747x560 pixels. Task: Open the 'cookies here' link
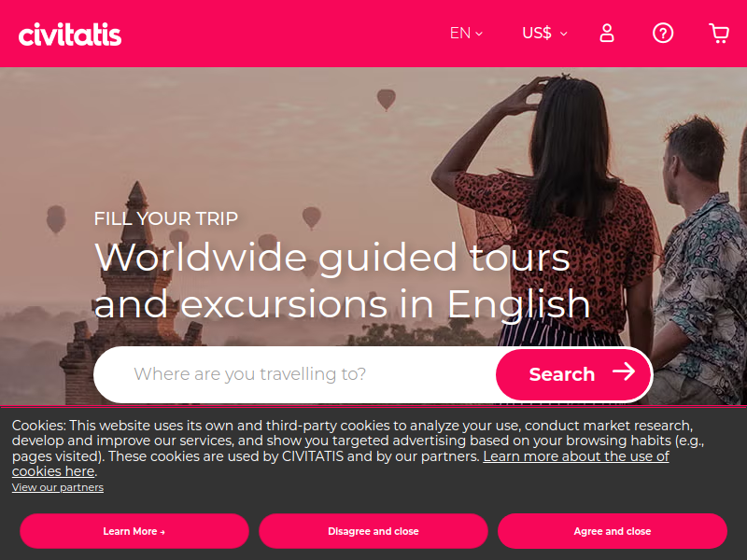pos(53,471)
